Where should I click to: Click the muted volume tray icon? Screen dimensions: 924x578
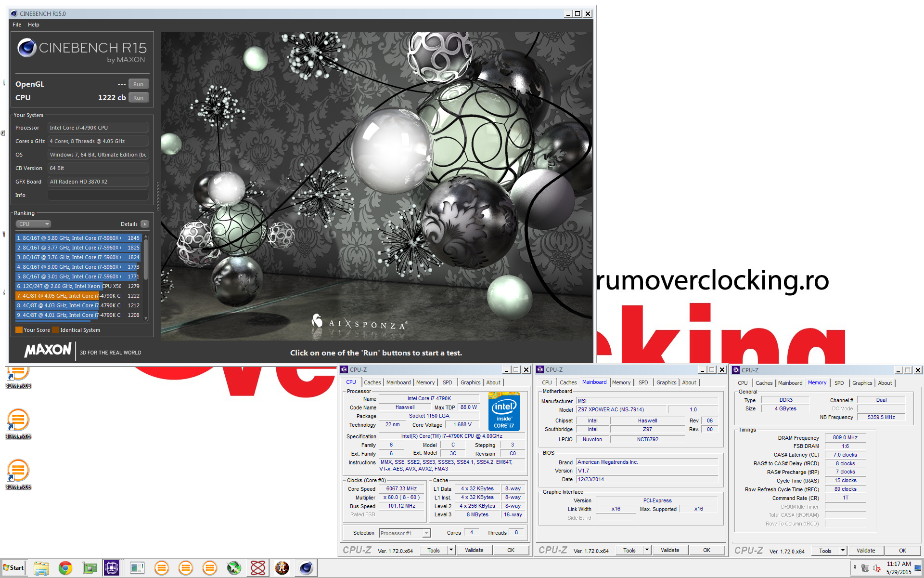point(876,568)
